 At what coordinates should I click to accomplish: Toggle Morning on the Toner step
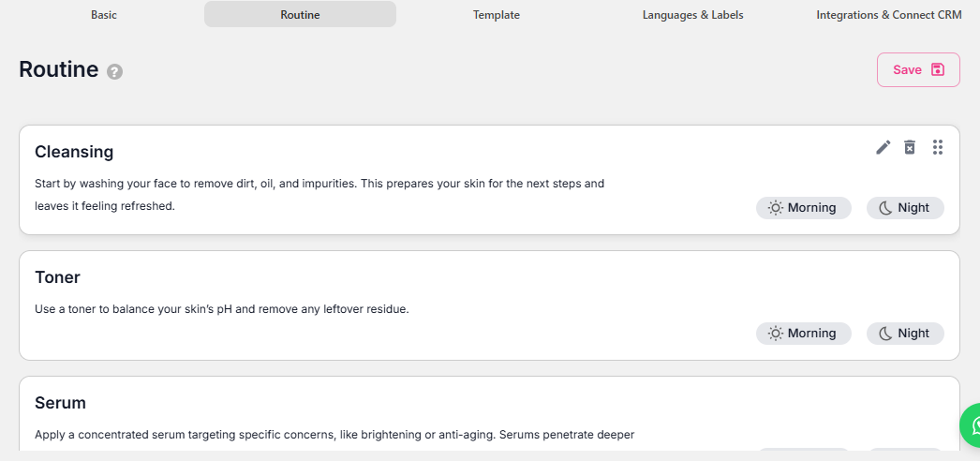(x=803, y=334)
